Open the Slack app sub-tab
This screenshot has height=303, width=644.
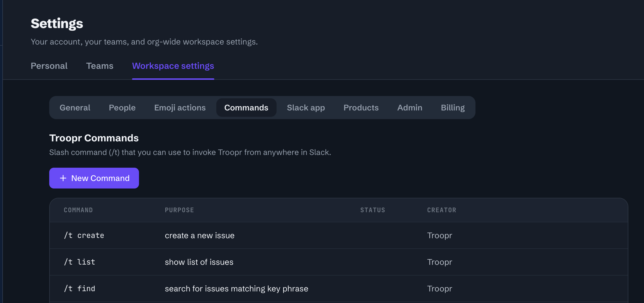click(x=306, y=108)
